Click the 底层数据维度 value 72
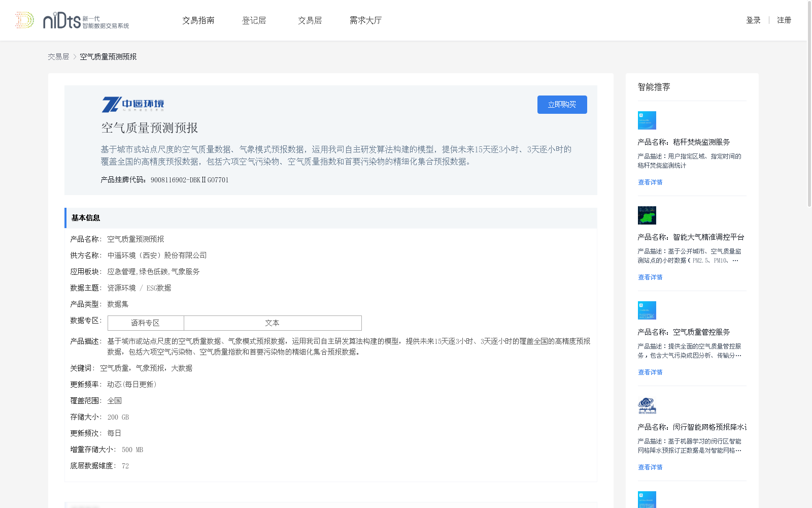The width and height of the screenshot is (812, 508). click(x=125, y=466)
